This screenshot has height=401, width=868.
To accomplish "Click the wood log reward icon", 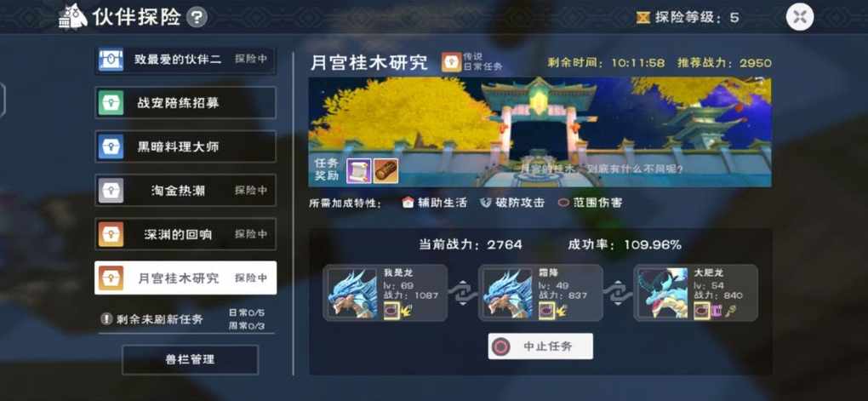I will (x=385, y=170).
